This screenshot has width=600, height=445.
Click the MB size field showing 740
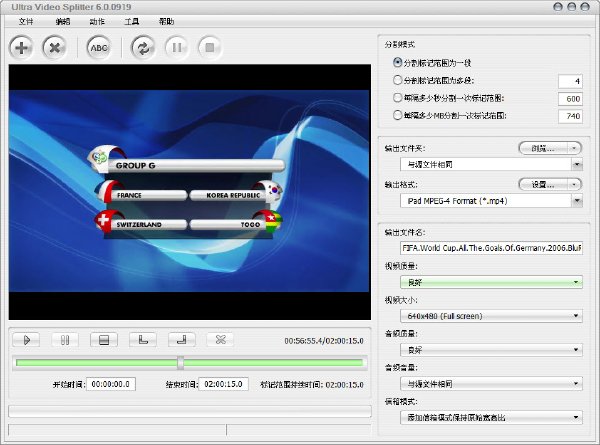pyautogui.click(x=570, y=116)
